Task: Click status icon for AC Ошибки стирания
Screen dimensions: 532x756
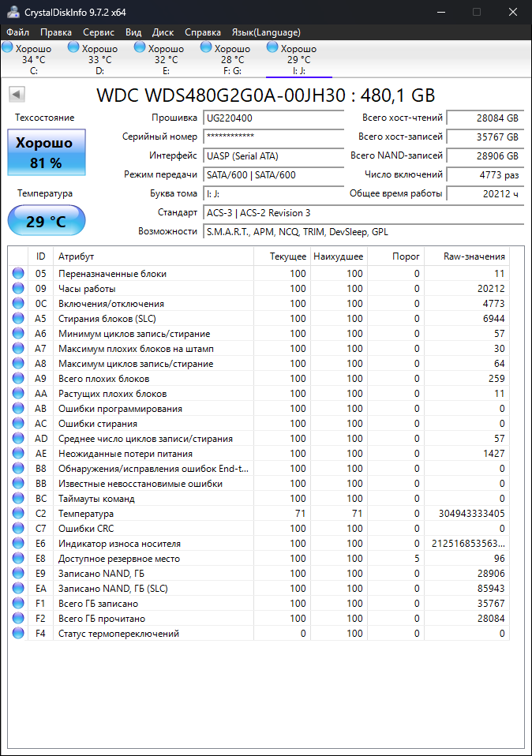Action: coord(18,423)
